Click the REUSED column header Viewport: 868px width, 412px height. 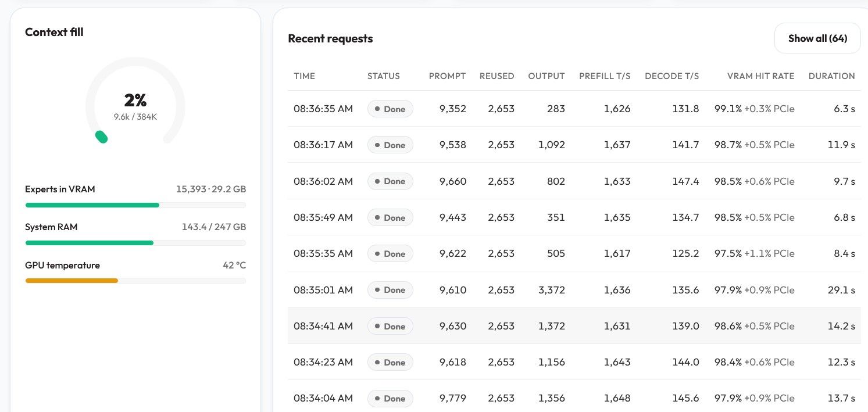(x=497, y=76)
